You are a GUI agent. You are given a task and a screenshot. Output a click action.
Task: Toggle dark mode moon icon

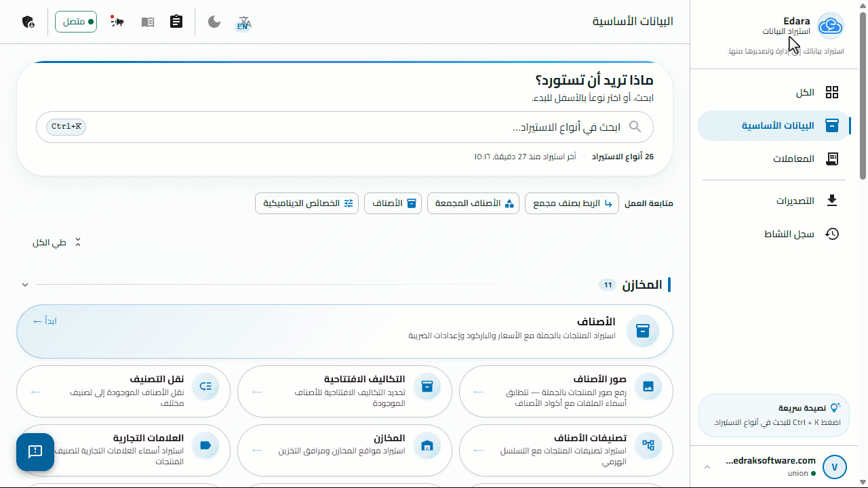pos(214,22)
